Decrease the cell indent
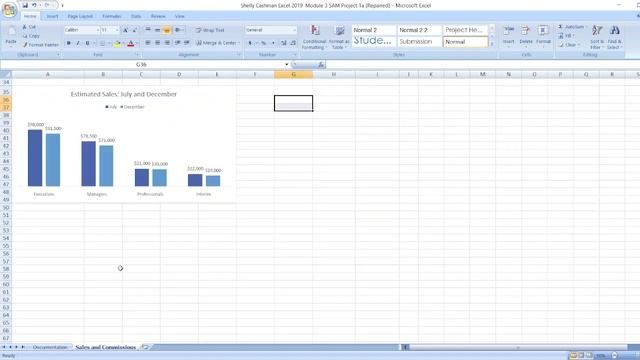Viewport: 640px width, 360px height. [x=178, y=43]
